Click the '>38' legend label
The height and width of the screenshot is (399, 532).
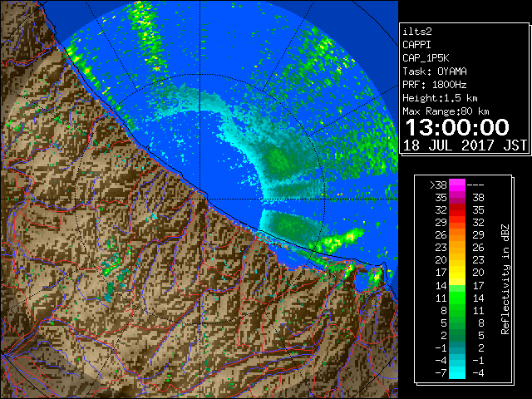(438, 185)
